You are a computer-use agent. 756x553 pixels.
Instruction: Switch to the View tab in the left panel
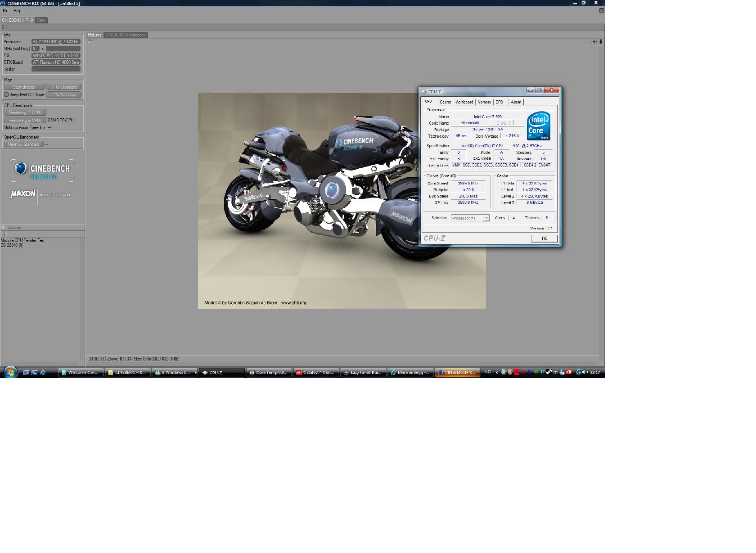point(41,20)
